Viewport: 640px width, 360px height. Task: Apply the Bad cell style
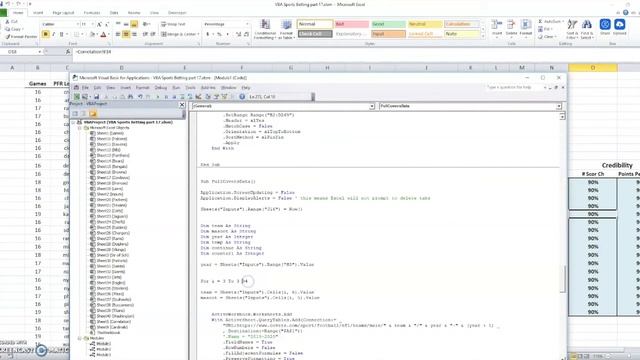tap(351, 24)
